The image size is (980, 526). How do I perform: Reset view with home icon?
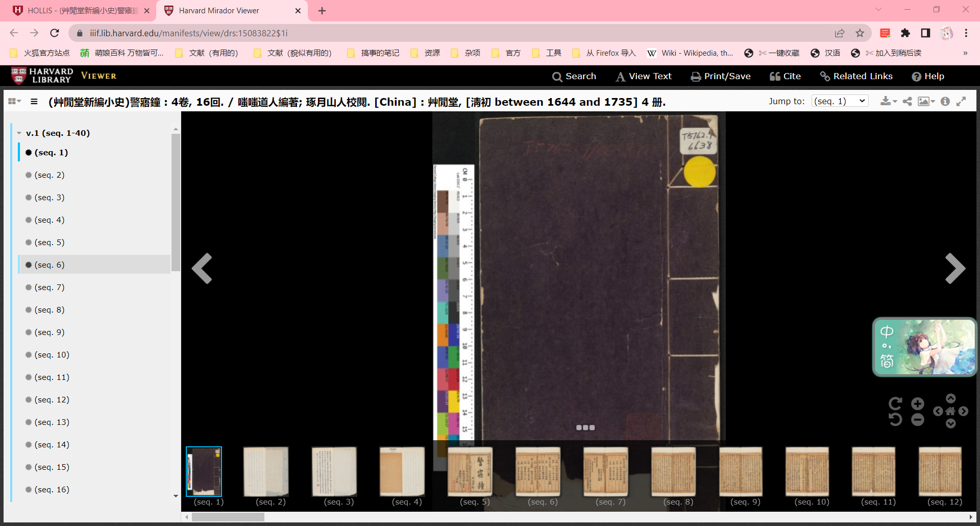(950, 411)
